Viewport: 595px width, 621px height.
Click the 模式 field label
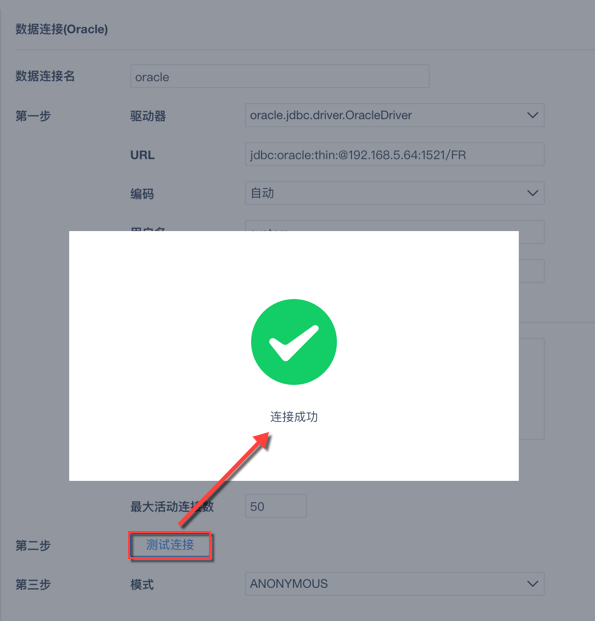[x=142, y=585]
